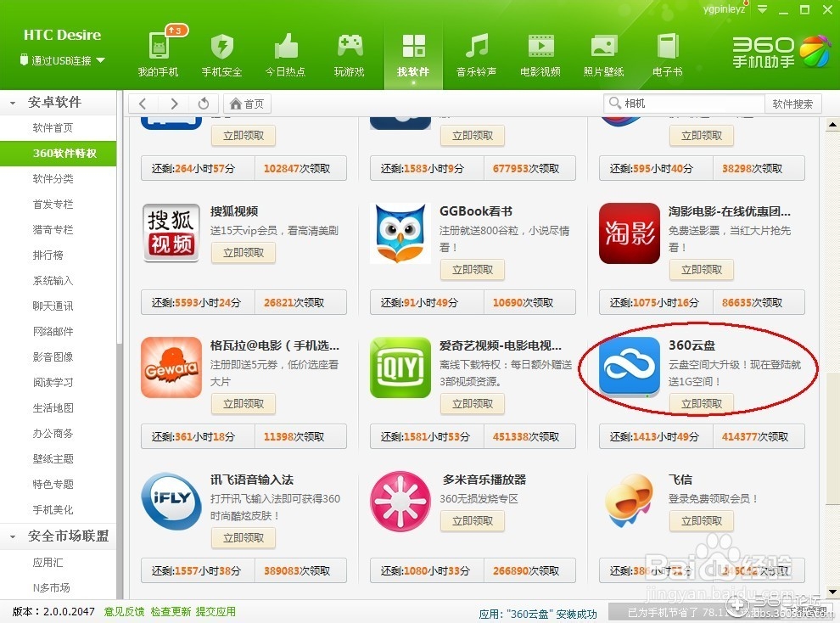
Task: Click the 多米音乐 pink app icon
Action: [400, 501]
